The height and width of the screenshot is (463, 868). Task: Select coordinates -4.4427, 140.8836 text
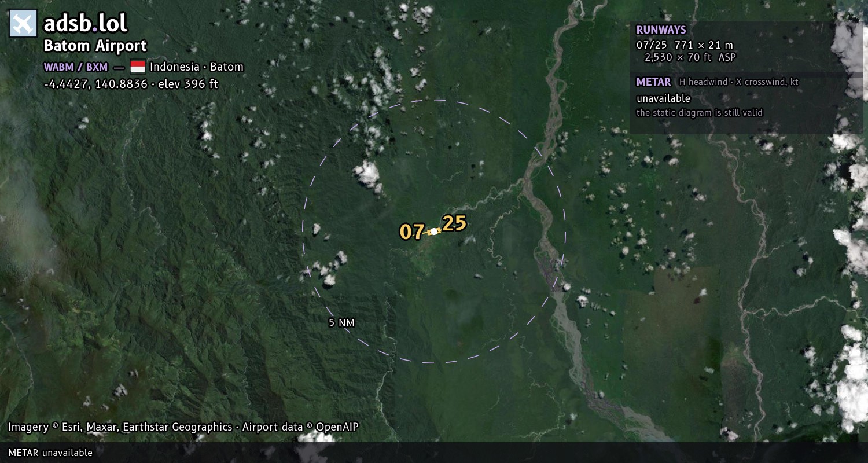(x=95, y=84)
